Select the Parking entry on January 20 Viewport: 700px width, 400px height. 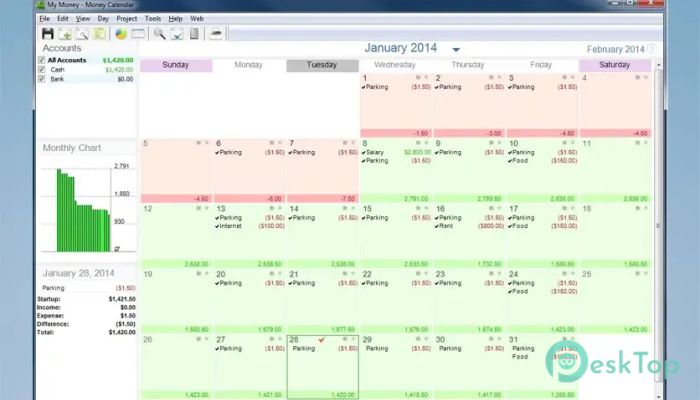pyautogui.click(x=249, y=283)
